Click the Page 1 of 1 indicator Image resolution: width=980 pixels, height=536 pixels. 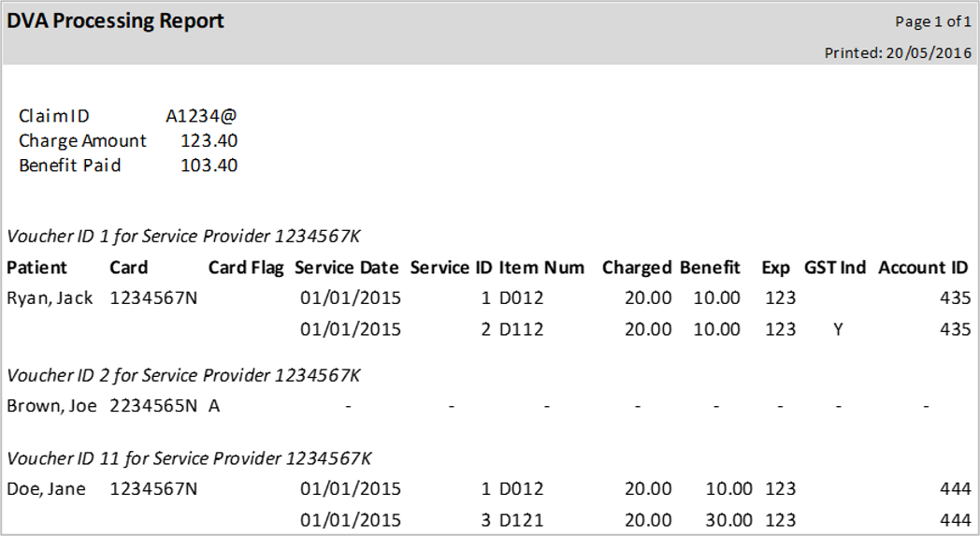click(932, 22)
